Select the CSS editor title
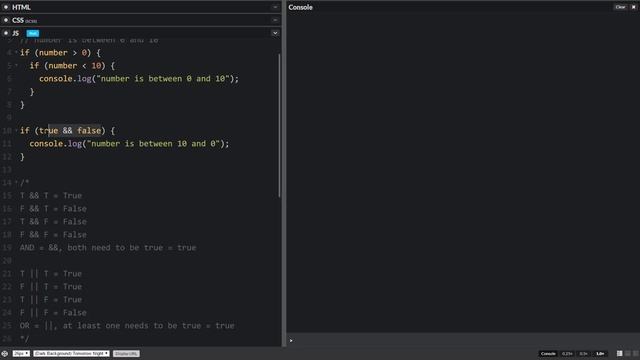640x360 pixels. click(18, 20)
